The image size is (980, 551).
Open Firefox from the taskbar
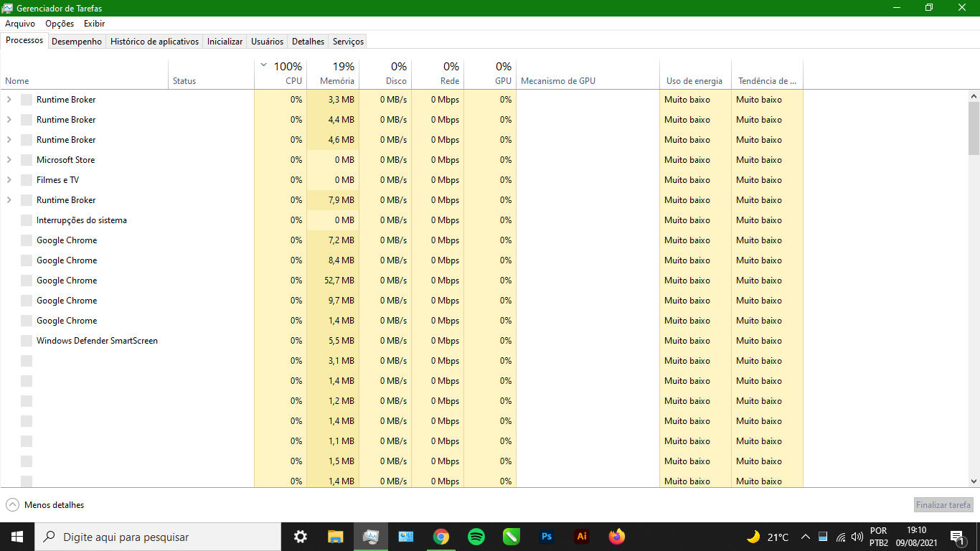coord(617,537)
